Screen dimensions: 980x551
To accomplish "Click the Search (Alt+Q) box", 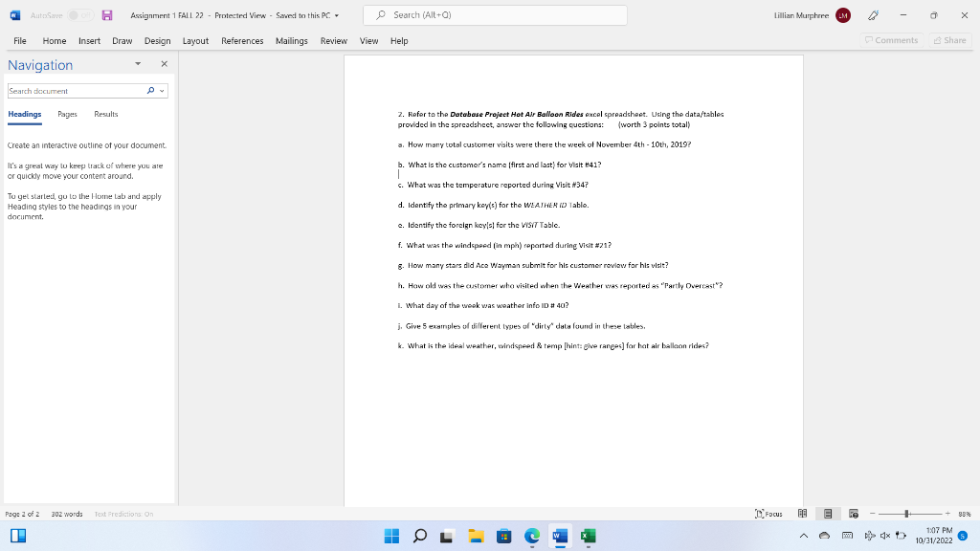I will click(x=495, y=15).
